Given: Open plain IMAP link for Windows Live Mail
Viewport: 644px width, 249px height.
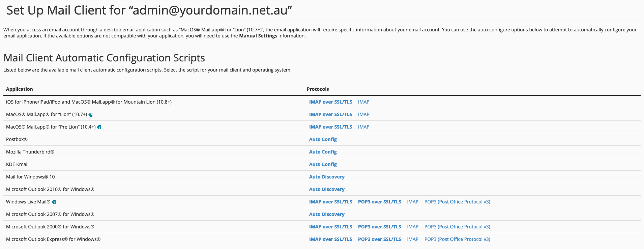Looking at the screenshot, I should (413, 202).
